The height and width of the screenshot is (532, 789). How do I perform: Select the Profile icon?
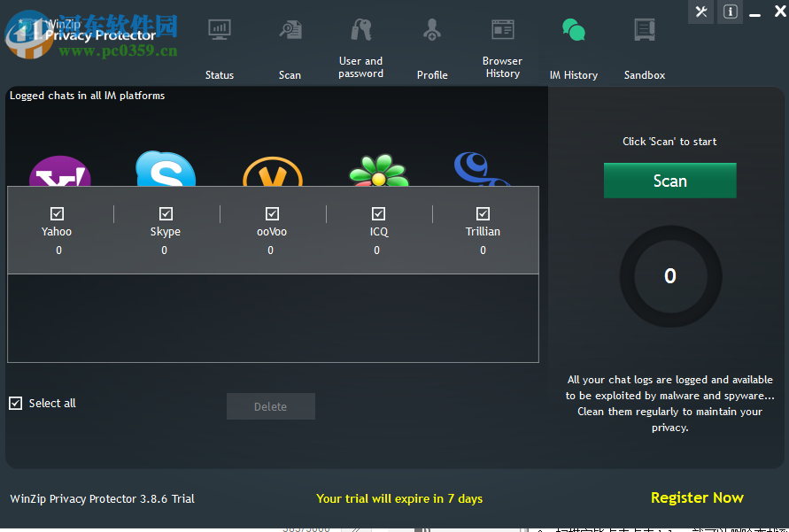[x=431, y=29]
